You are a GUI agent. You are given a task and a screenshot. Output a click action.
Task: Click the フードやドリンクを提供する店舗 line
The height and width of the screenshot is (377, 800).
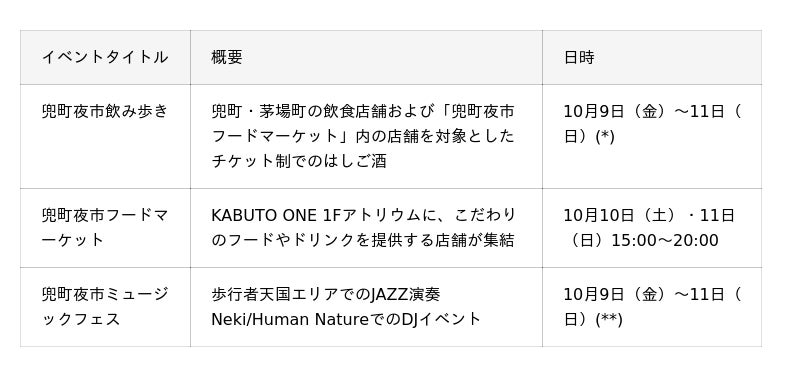[x=363, y=240]
